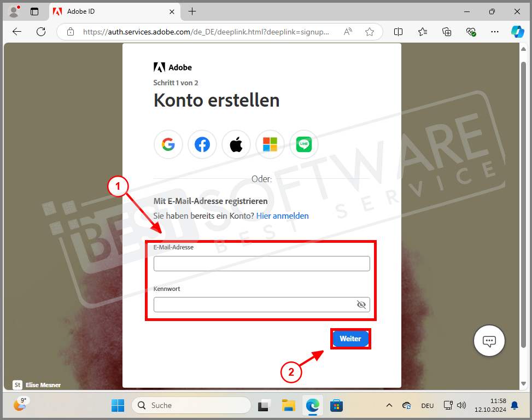Open the volume control

[461, 405]
